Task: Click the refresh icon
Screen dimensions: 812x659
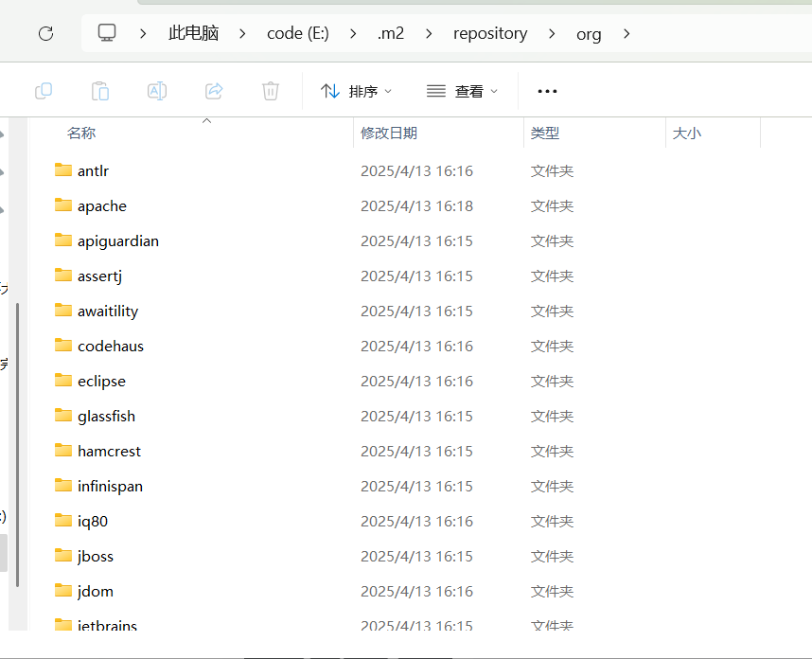Action: 46,34
